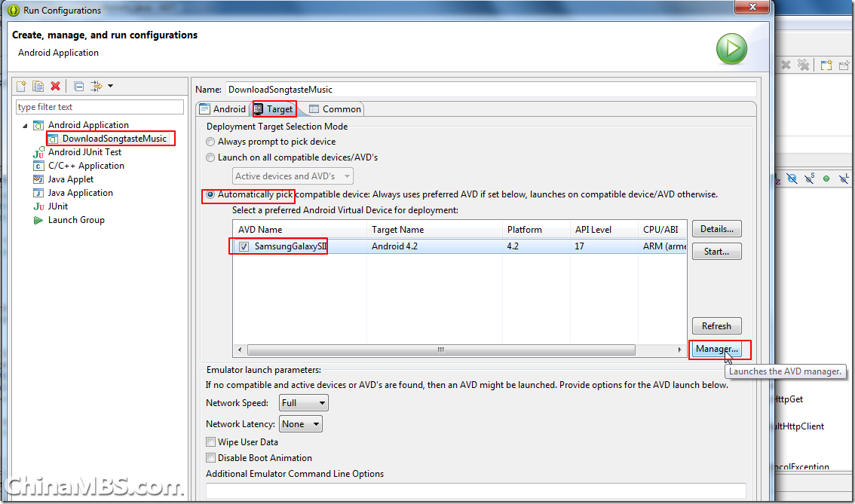Click the New launch configuration icon
Screen dimensions: 855x504
click(21, 86)
